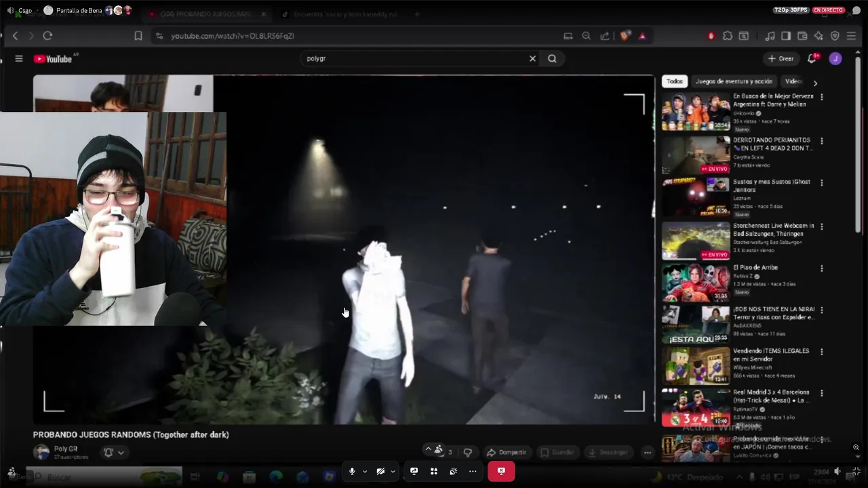The height and width of the screenshot is (488, 868).
Task: Open the purple account avatar menu
Action: pos(835,59)
